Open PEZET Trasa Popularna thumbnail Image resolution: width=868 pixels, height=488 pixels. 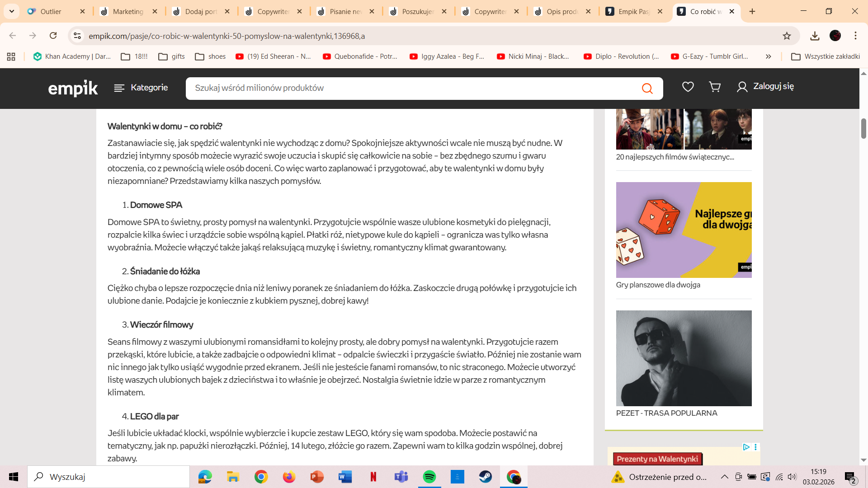pyautogui.click(x=684, y=358)
